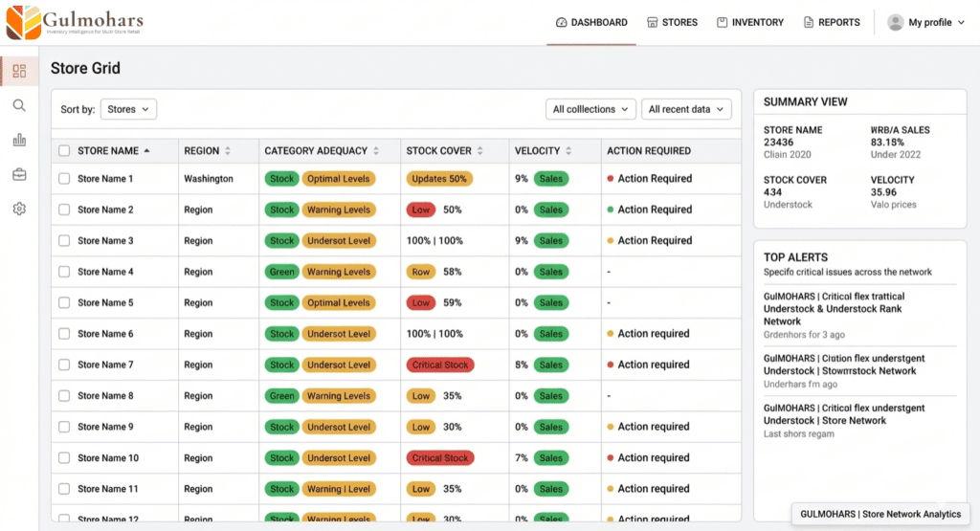Check the Store Name 5 checkbox
This screenshot has width=980, height=531.
coord(64,303)
